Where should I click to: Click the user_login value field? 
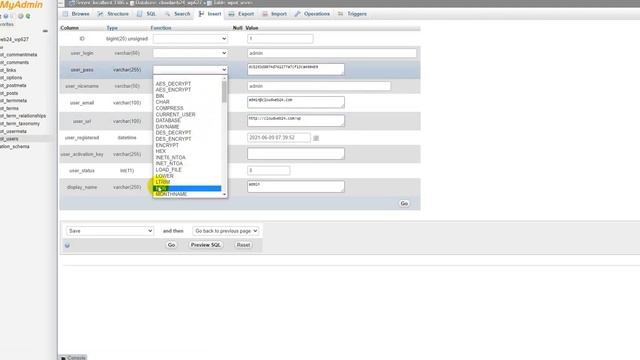click(x=332, y=53)
